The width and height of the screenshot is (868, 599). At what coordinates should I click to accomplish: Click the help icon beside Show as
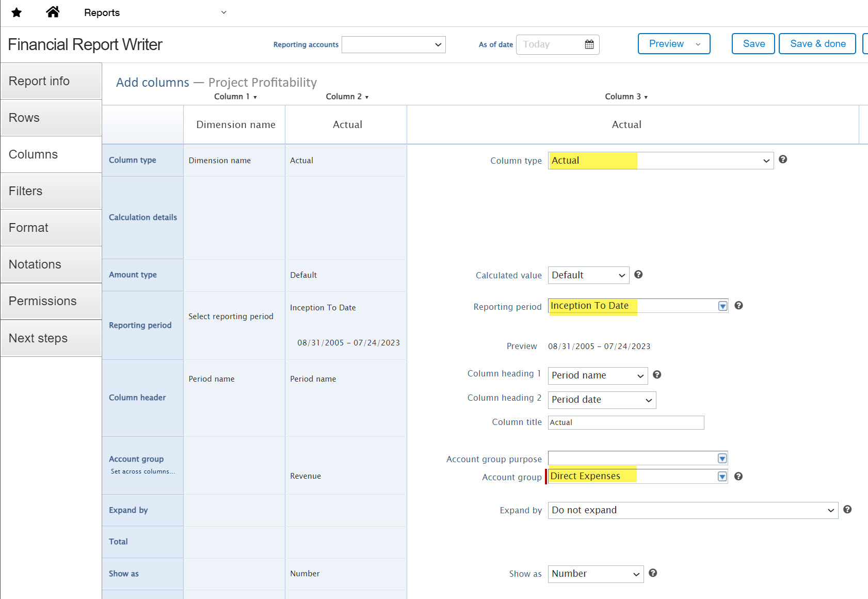pyautogui.click(x=652, y=573)
